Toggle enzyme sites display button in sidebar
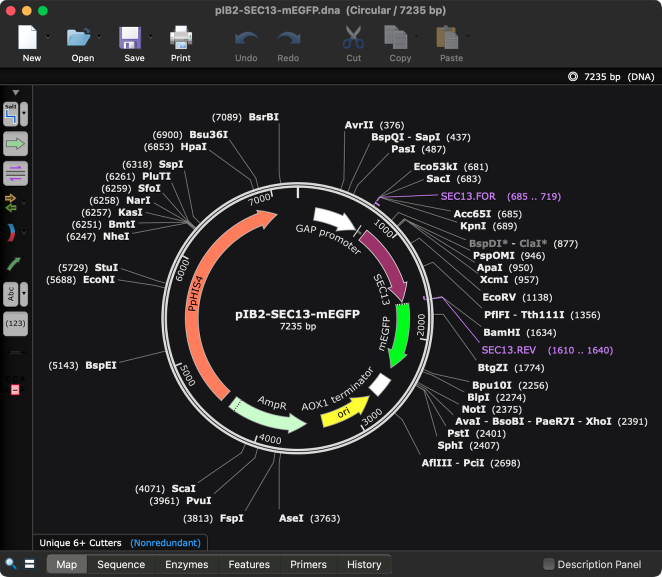Screen dimensions: 662x577 click(11, 113)
